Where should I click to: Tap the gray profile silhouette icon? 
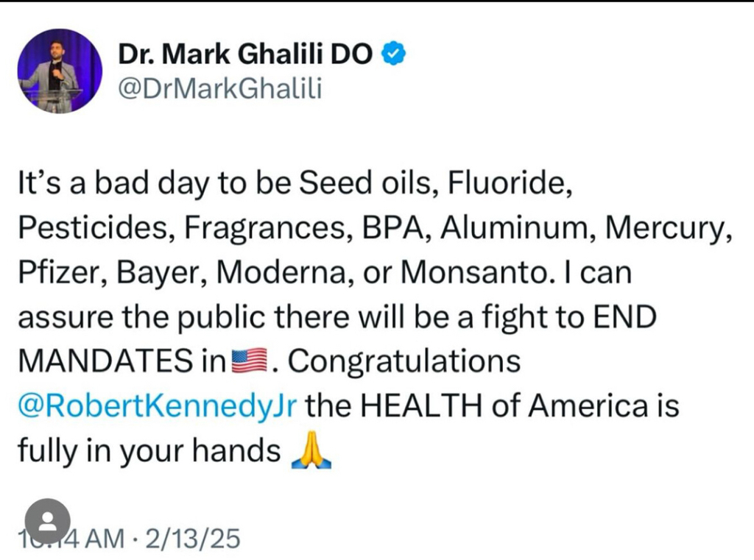click(x=47, y=522)
